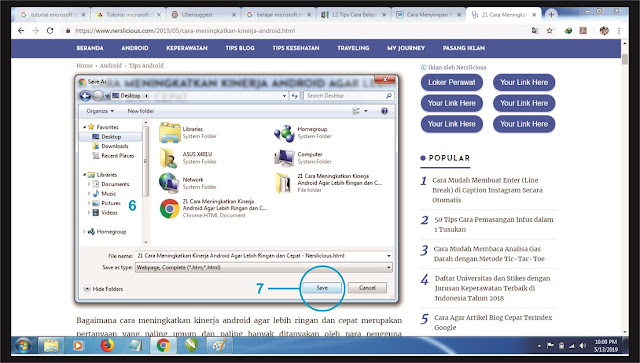Select Videos library
This screenshot has width=640, height=363.
pos(109,212)
